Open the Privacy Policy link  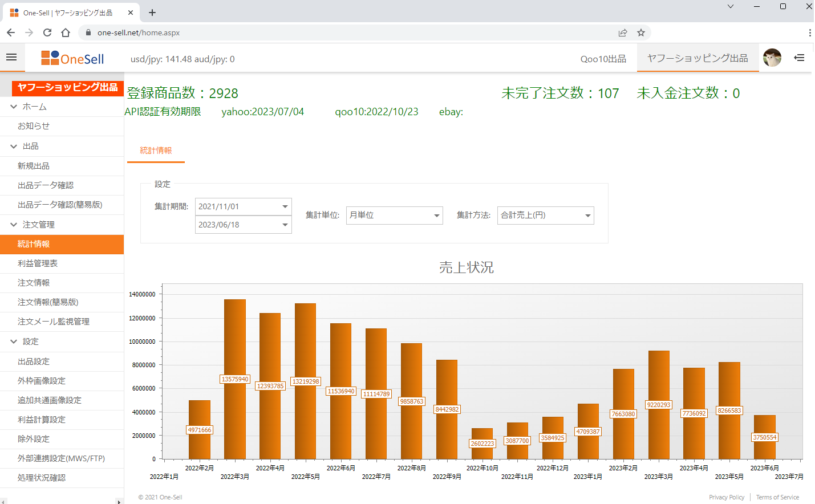pos(726,497)
